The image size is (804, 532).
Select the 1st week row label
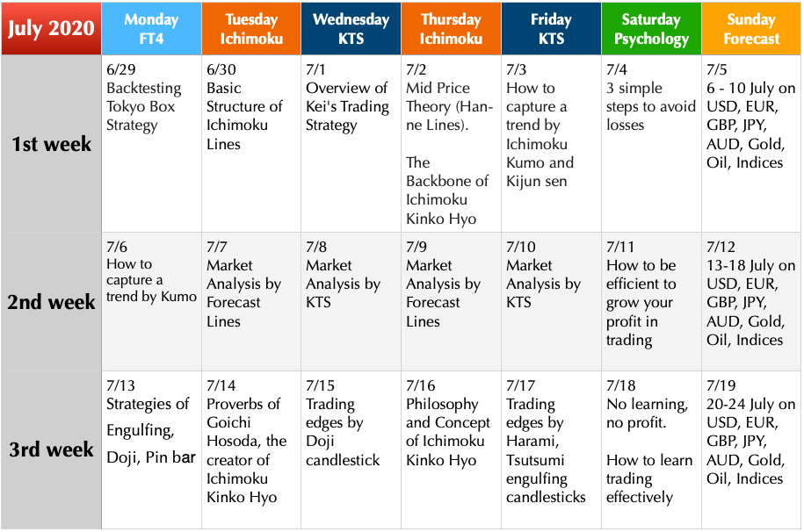point(51,143)
